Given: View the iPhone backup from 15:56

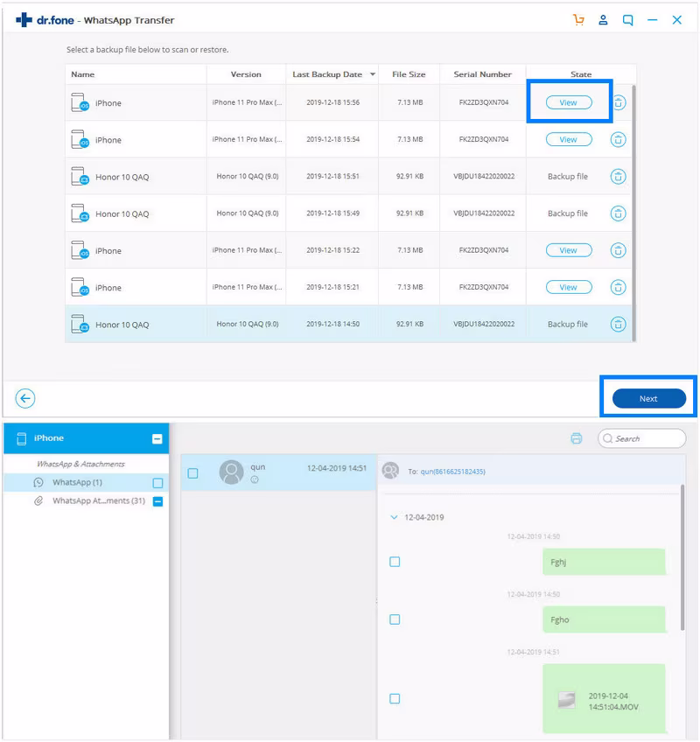Looking at the screenshot, I should [569, 102].
